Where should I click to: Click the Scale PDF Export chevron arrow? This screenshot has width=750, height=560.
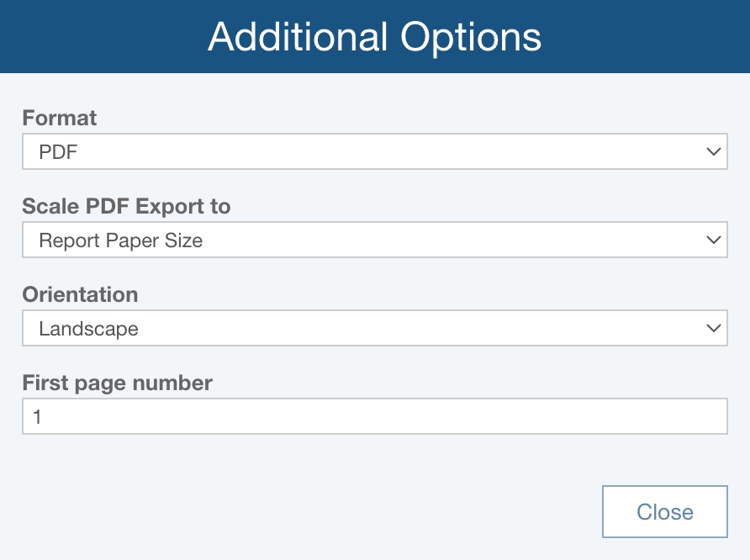714,240
